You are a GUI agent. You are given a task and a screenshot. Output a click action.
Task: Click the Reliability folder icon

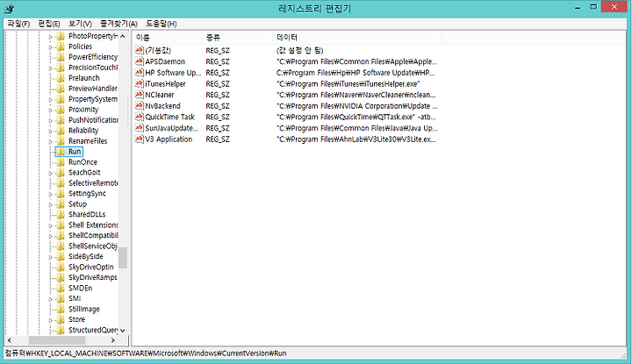(61, 131)
